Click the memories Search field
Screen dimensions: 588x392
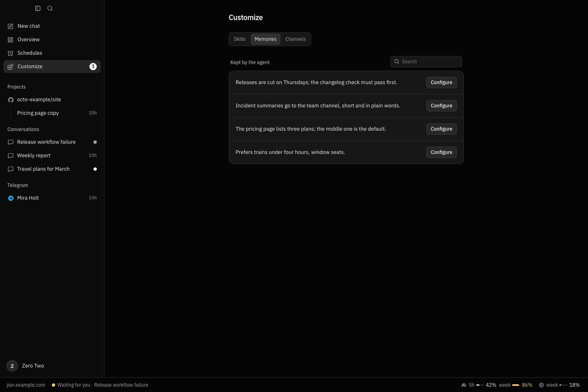[426, 62]
